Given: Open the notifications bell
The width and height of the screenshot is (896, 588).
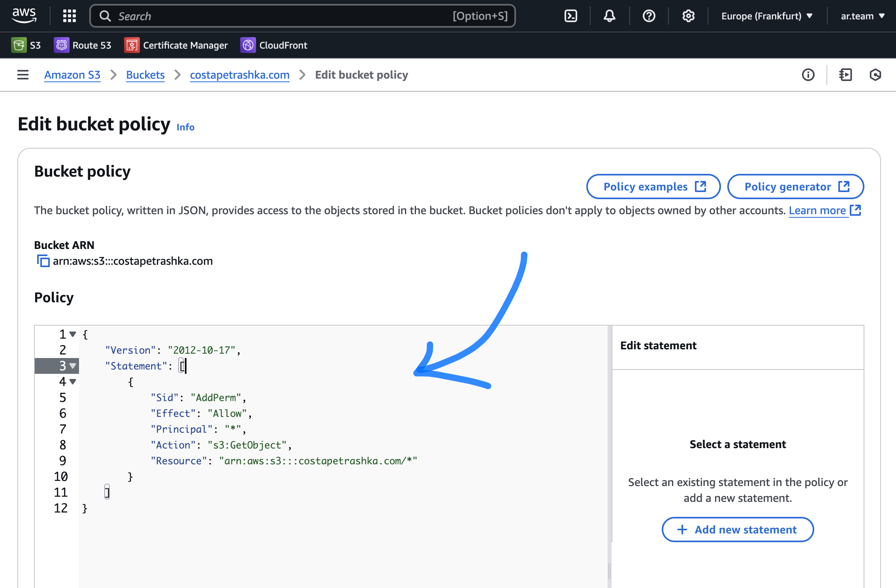Looking at the screenshot, I should (x=609, y=16).
